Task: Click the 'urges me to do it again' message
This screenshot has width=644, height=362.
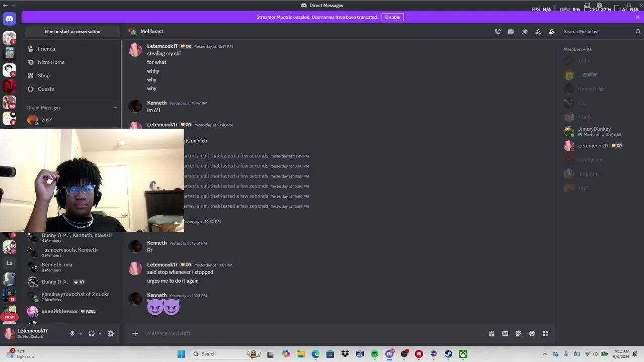Action: pyautogui.click(x=173, y=281)
